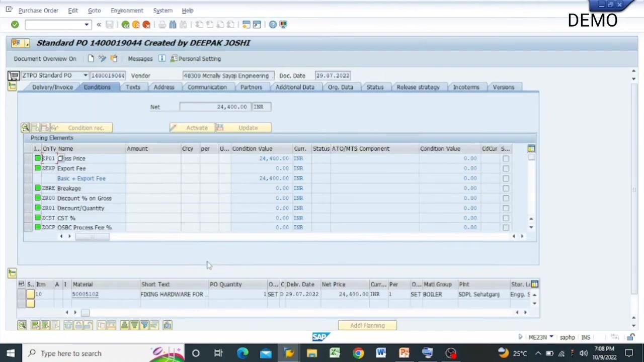Click the Other Purchase Order icon

[x=114, y=59]
